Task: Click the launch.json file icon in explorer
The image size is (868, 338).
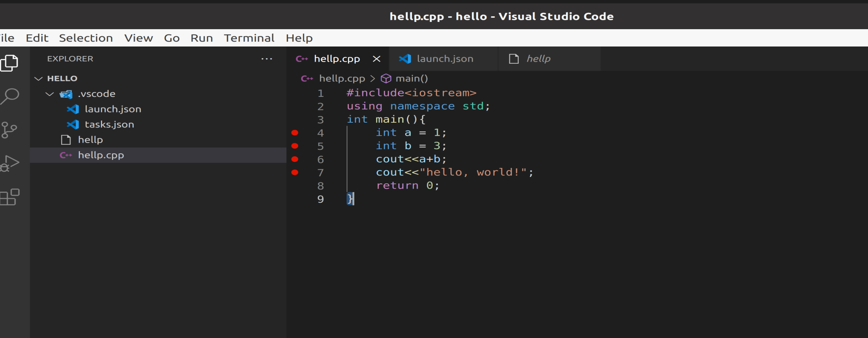Action: pyautogui.click(x=73, y=109)
